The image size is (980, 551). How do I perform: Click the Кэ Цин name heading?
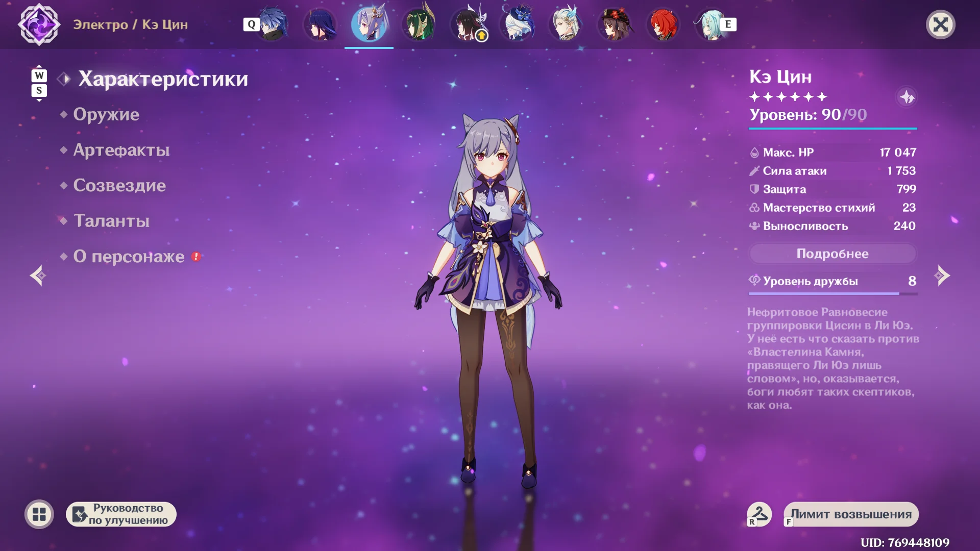pyautogui.click(x=780, y=77)
